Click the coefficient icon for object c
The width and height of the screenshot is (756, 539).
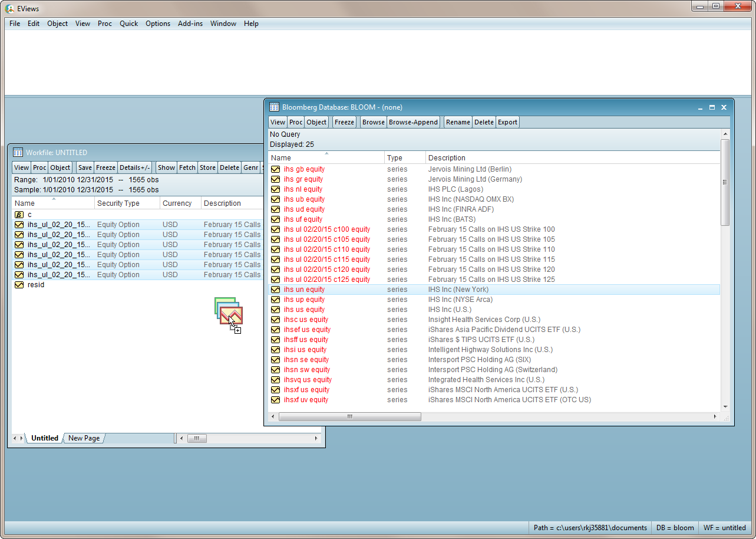(19, 215)
